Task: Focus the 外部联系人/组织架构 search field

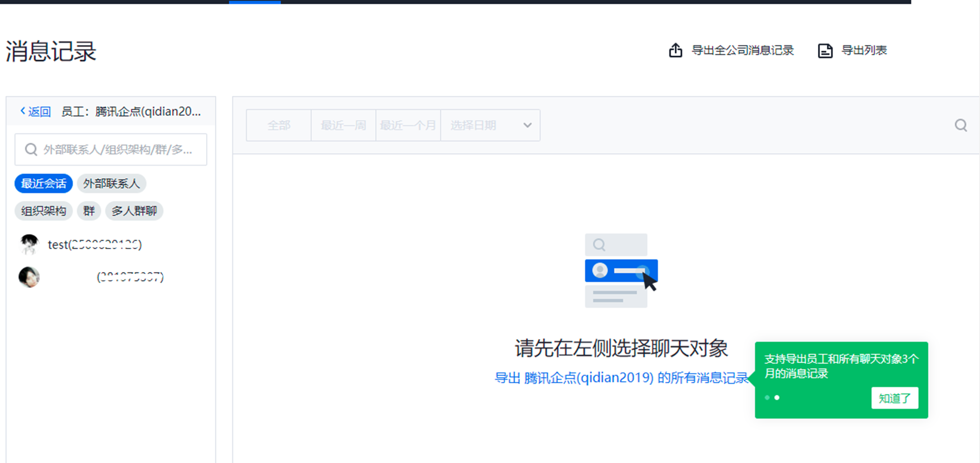Action: coord(111,149)
